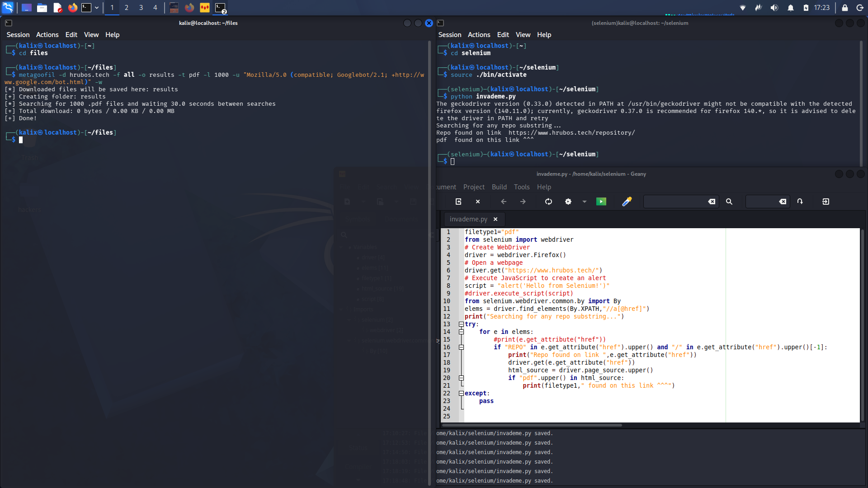Open the file manager launcher
The image size is (868, 488).
[x=42, y=8]
